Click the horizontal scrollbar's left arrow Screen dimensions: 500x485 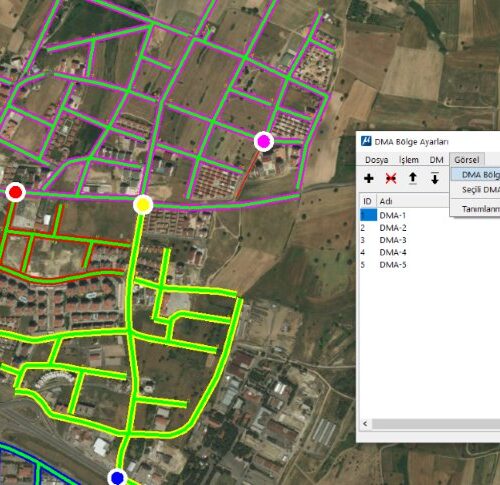(x=365, y=424)
